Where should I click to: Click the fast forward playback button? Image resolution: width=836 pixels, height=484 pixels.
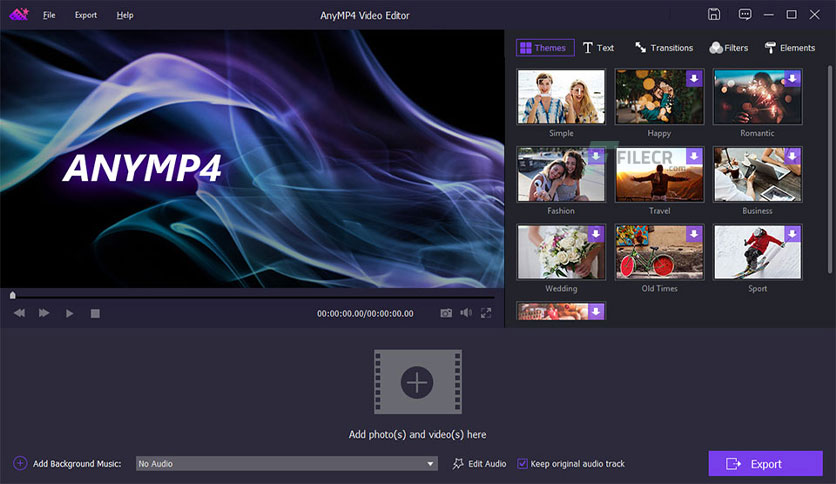pyautogui.click(x=44, y=313)
